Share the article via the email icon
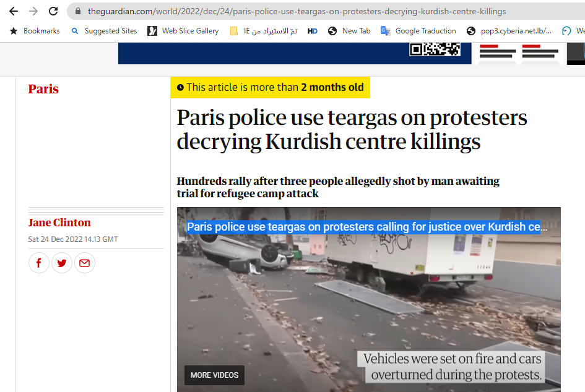The width and height of the screenshot is (585, 392). pos(85,263)
